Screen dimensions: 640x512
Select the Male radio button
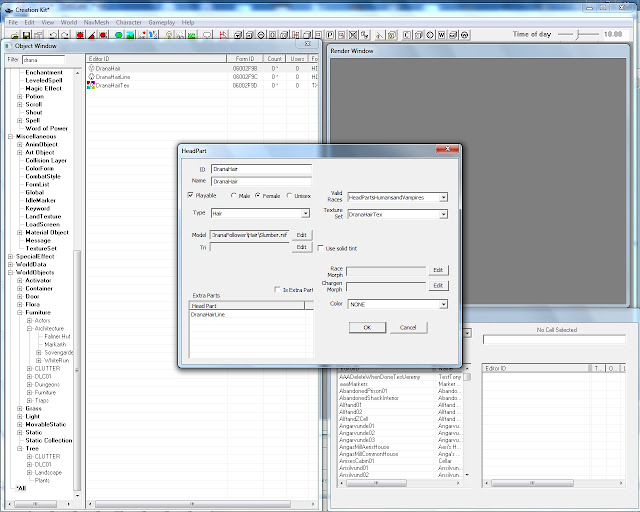pyautogui.click(x=233, y=196)
